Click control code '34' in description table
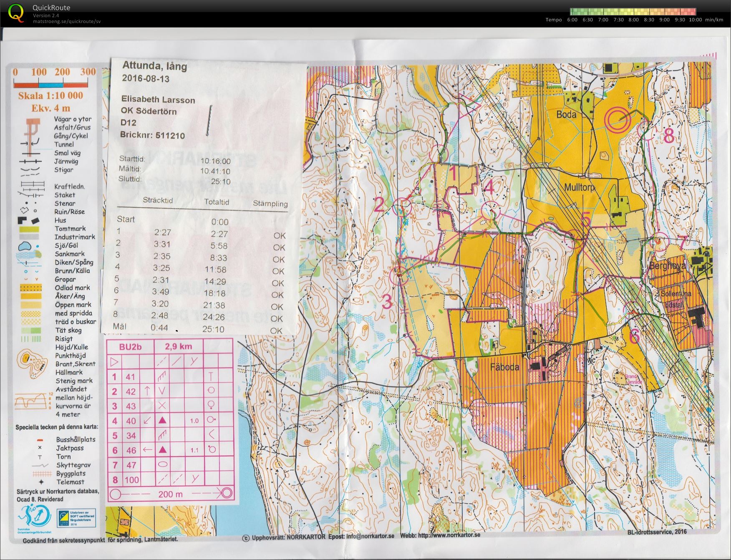 [131, 436]
